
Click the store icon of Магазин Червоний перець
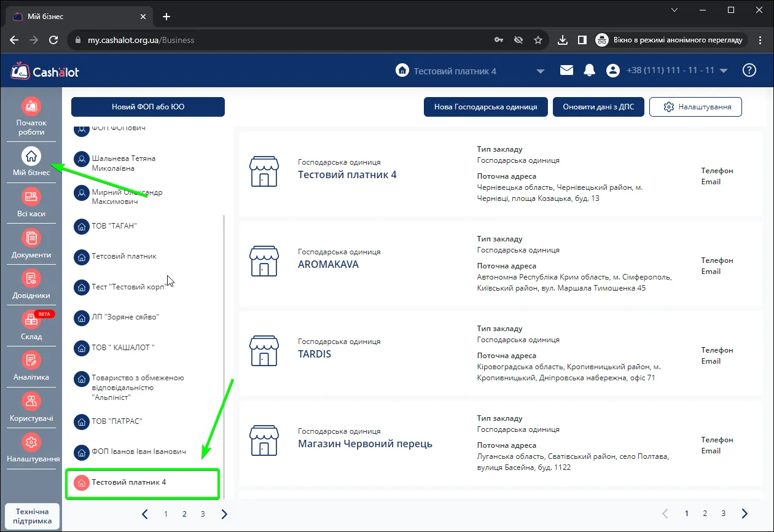point(264,440)
